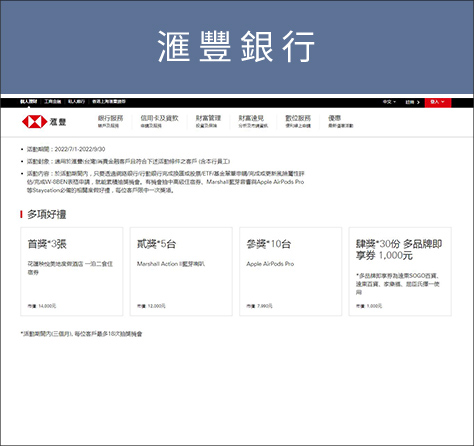Image resolution: width=474 pixels, height=446 pixels.
Task: Click the 7,990元 market value text
Action: click(265, 306)
